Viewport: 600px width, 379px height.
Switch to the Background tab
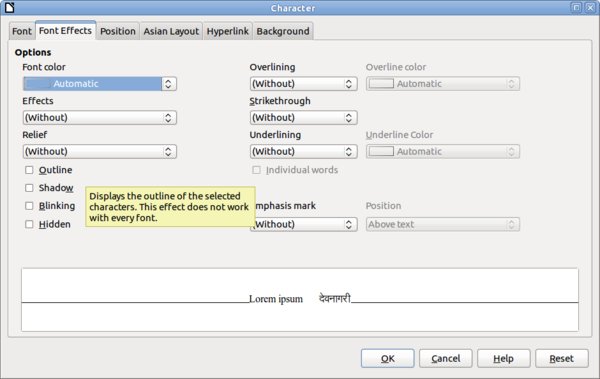(283, 31)
